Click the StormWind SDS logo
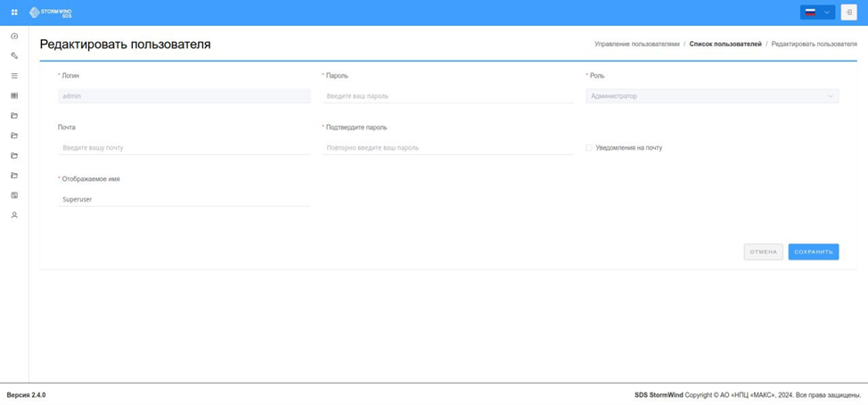Image resolution: width=868 pixels, height=405 pixels. coord(51,12)
